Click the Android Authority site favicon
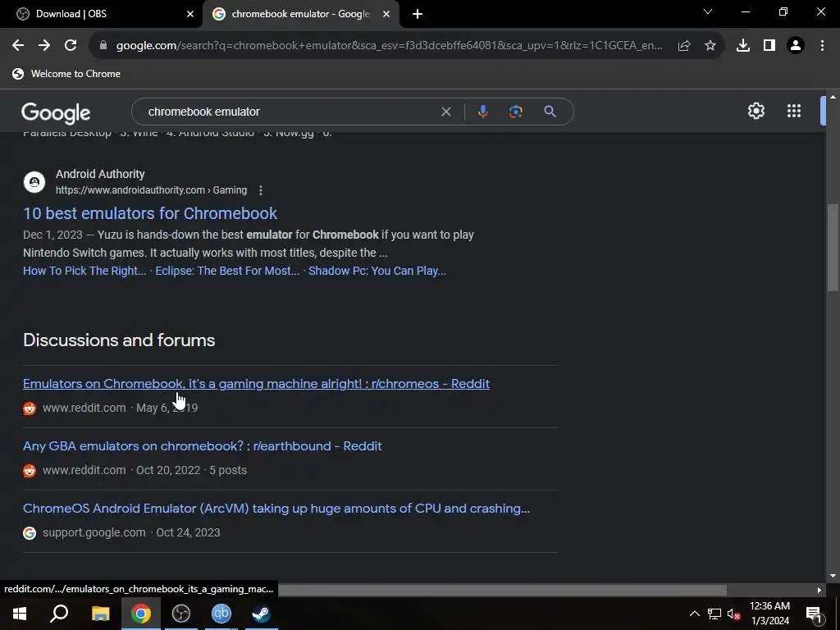This screenshot has width=840, height=630. click(x=34, y=182)
